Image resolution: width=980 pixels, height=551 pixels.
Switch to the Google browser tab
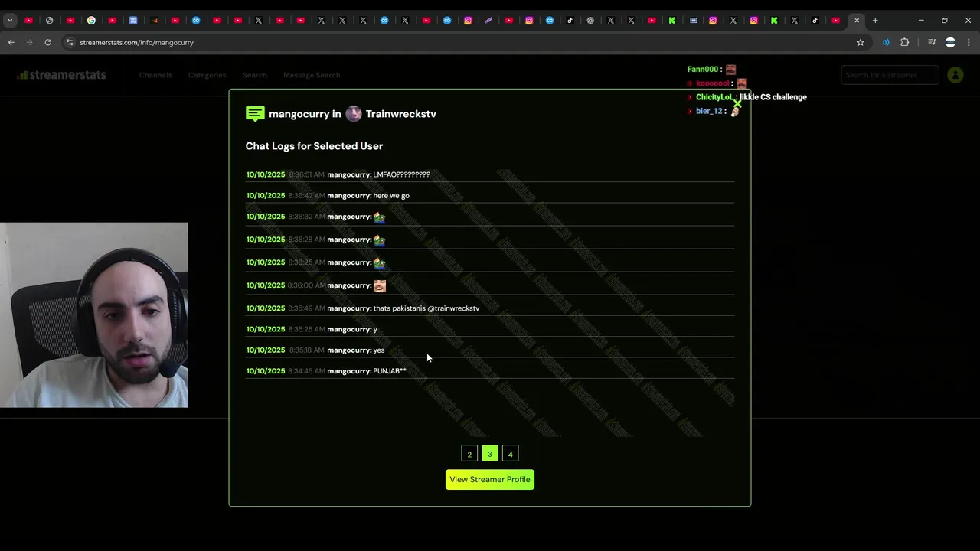[x=91, y=21]
